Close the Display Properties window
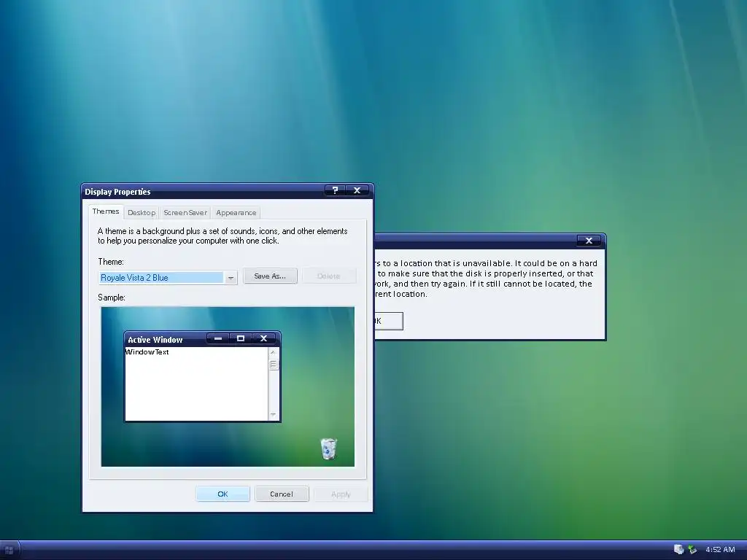The image size is (747, 560). 357,190
